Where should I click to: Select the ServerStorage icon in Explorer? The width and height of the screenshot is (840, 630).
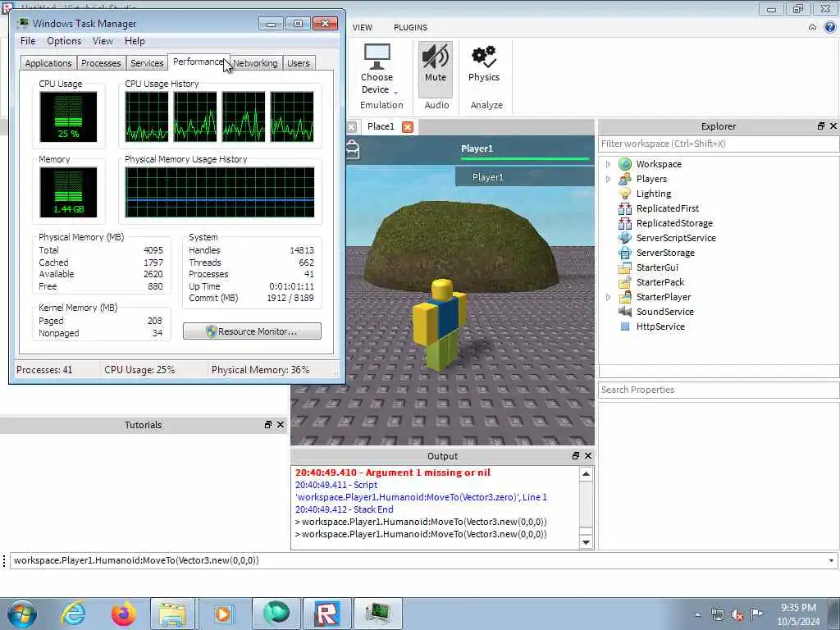[x=624, y=253]
